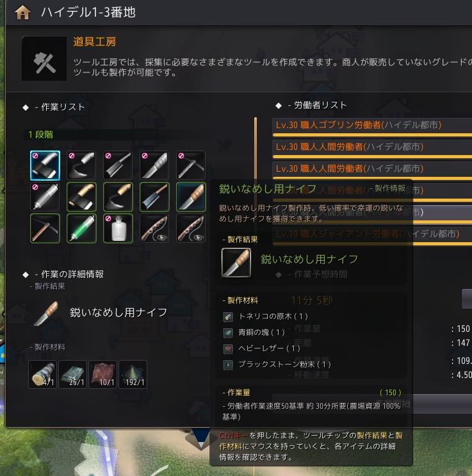Viewport: 472px width, 476px height.
Task: Select Lv.30 職人ゴブリン労働者 worker
Action: [x=372, y=127]
